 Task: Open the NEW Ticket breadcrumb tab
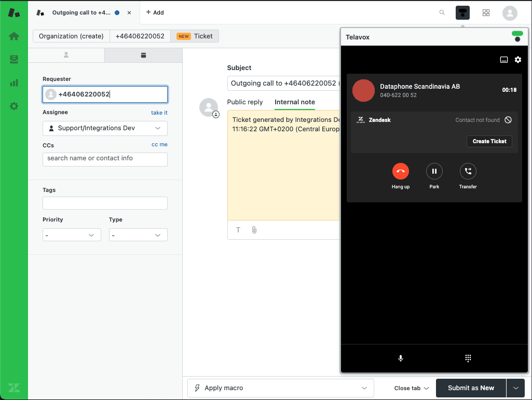click(195, 36)
